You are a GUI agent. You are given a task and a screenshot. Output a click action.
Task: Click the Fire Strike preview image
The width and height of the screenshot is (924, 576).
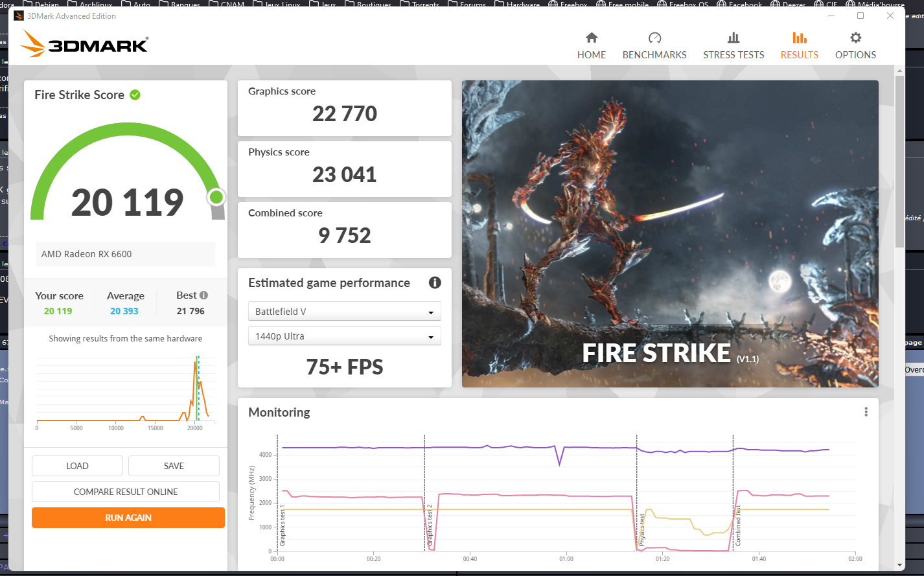coord(670,234)
